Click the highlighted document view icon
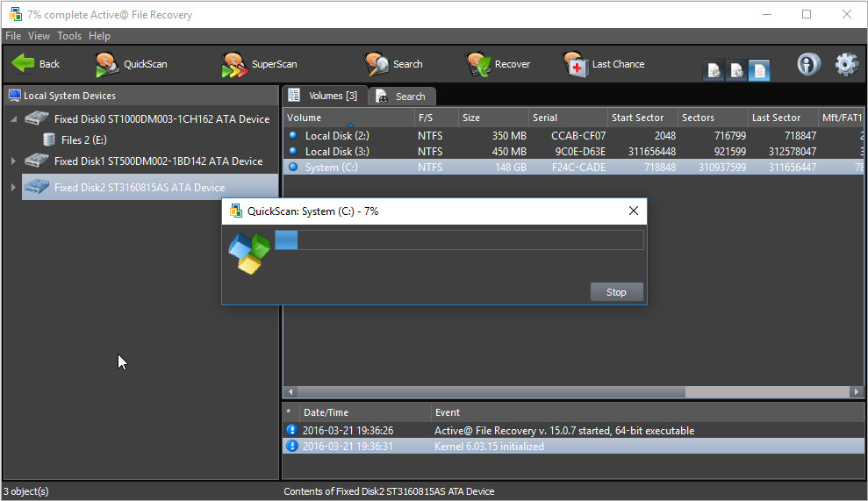This screenshot has height=501, width=868. click(759, 70)
